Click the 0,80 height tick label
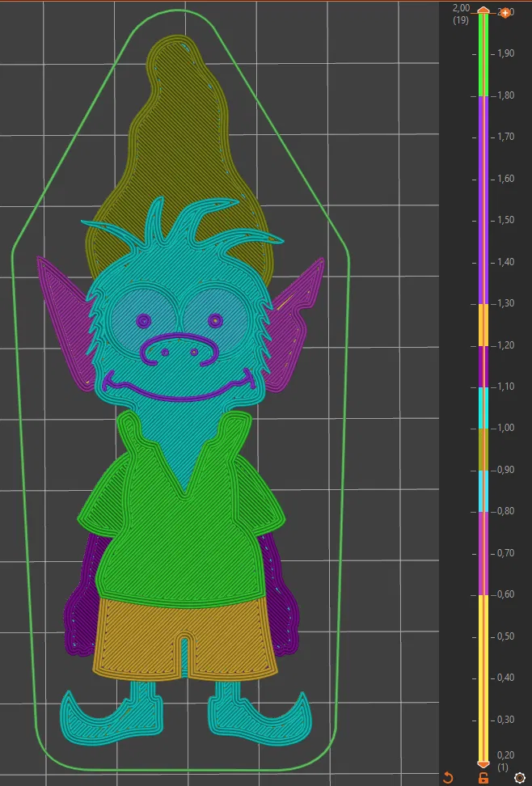The width and height of the screenshot is (532, 786). 506,511
